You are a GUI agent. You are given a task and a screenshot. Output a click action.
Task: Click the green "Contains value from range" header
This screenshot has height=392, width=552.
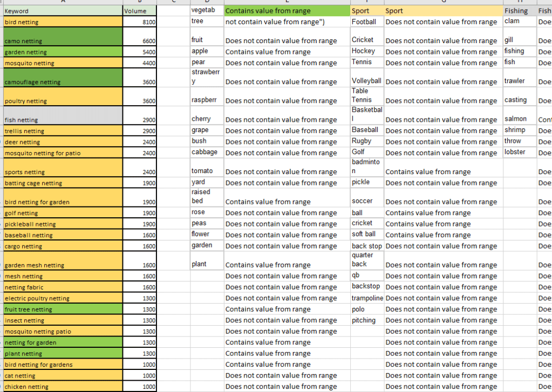(x=286, y=10)
